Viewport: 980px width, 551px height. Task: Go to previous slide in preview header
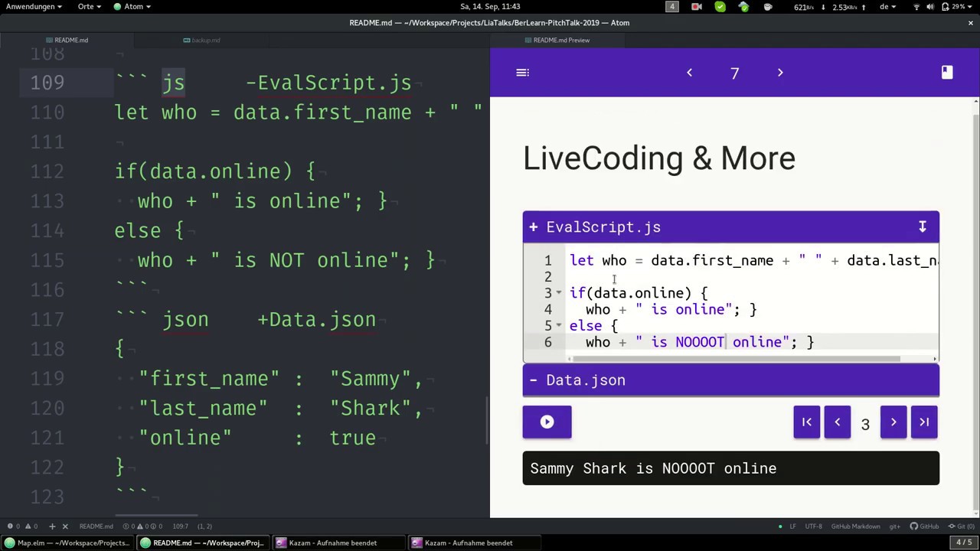click(x=689, y=73)
